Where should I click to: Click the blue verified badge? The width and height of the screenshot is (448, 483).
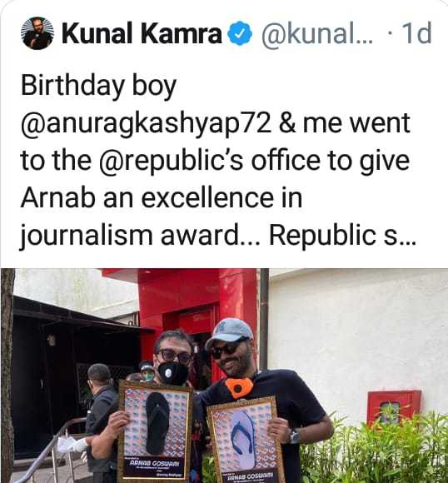click(x=240, y=34)
